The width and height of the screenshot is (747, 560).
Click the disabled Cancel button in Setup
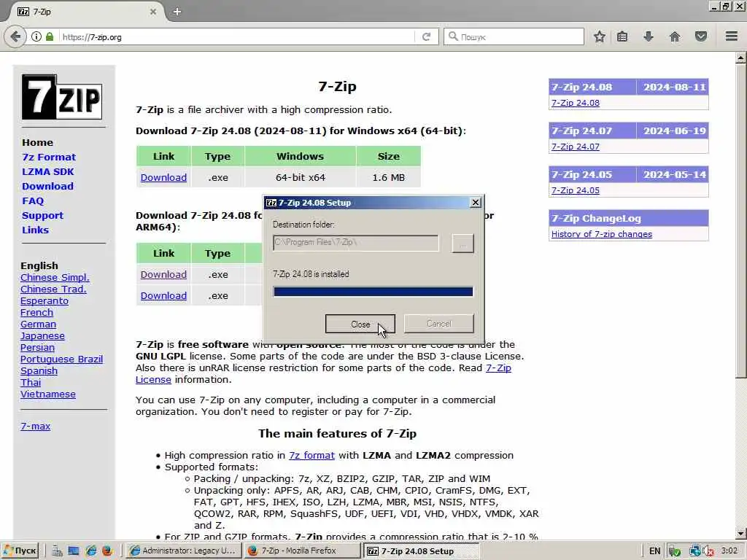pyautogui.click(x=438, y=324)
